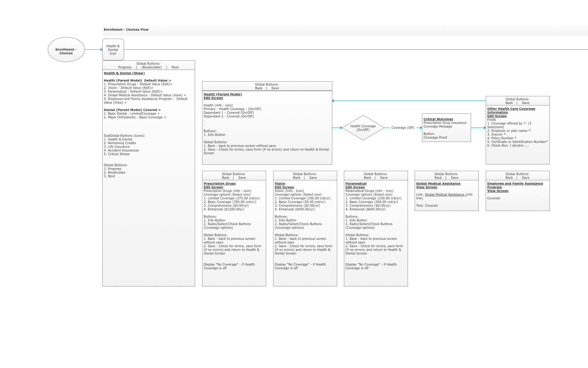
Task: Click Health (Parent Model) Default Value row
Action: coord(137,81)
